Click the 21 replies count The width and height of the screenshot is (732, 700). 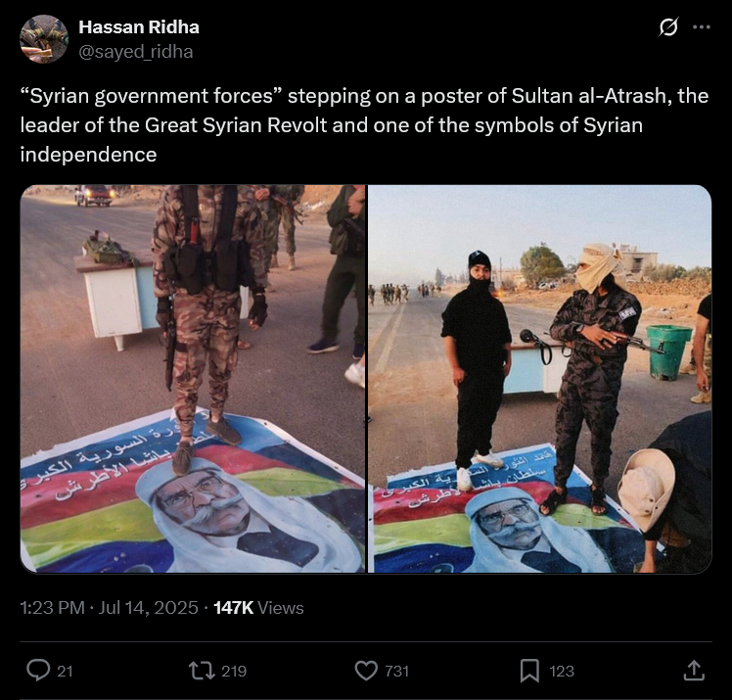[65, 671]
